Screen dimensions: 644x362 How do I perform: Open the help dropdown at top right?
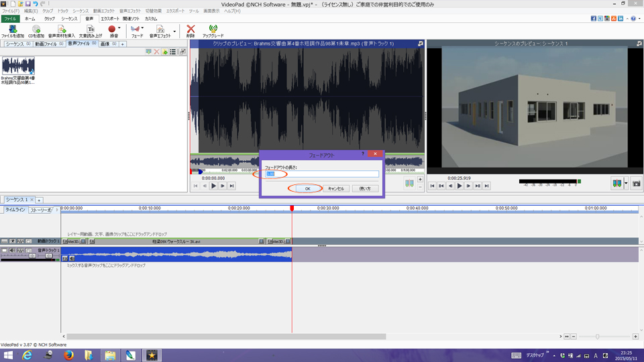pos(639,19)
